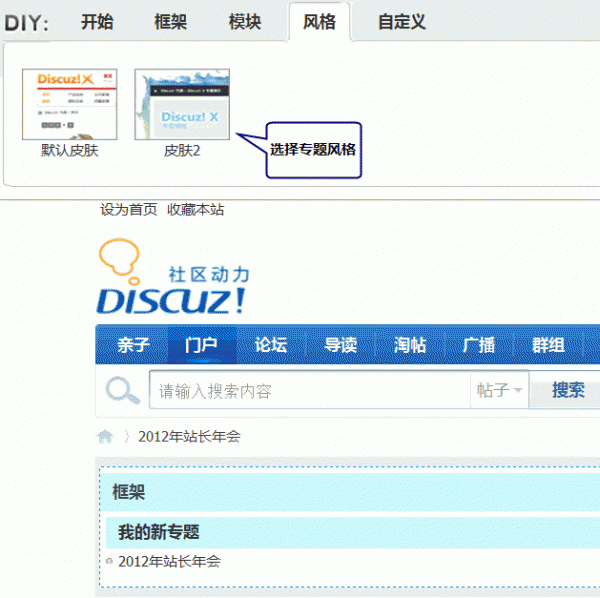Click the home icon in breadcrumb
Screen dimensions: 600x598
pos(105,436)
